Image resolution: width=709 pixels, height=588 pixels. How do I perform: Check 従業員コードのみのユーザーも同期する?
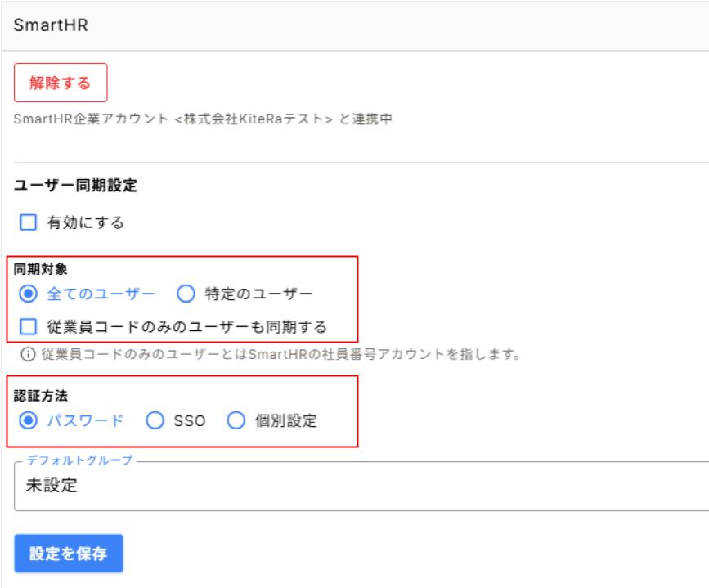click(28, 326)
